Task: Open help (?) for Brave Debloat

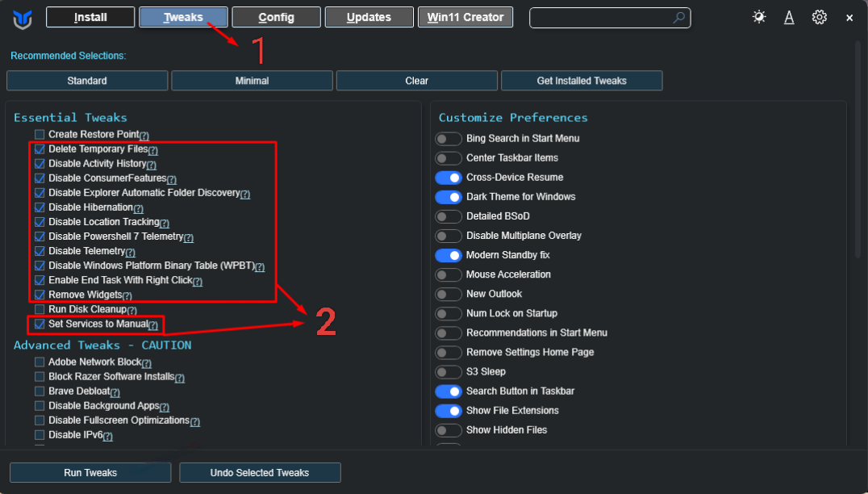Action: [115, 392]
